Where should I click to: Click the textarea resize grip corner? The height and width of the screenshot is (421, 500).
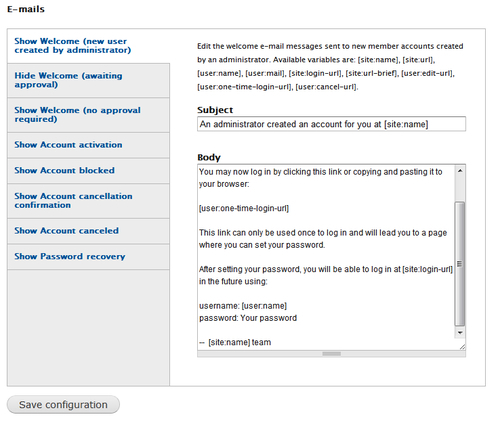tap(462, 347)
